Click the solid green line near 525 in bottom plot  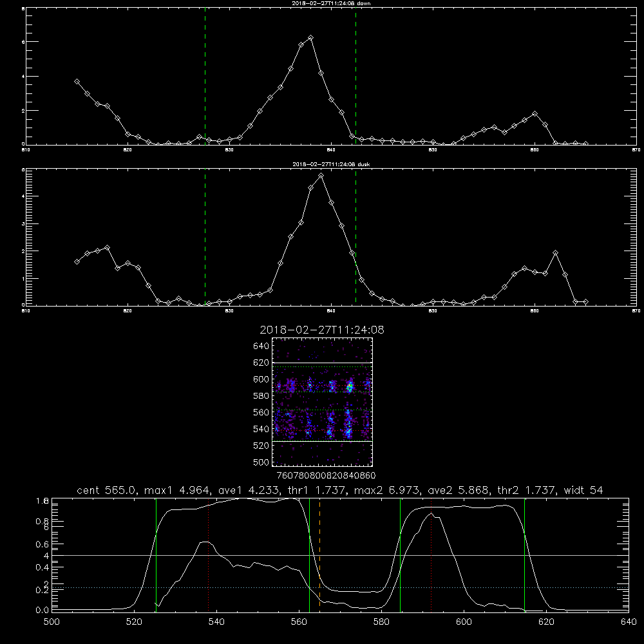156,555
